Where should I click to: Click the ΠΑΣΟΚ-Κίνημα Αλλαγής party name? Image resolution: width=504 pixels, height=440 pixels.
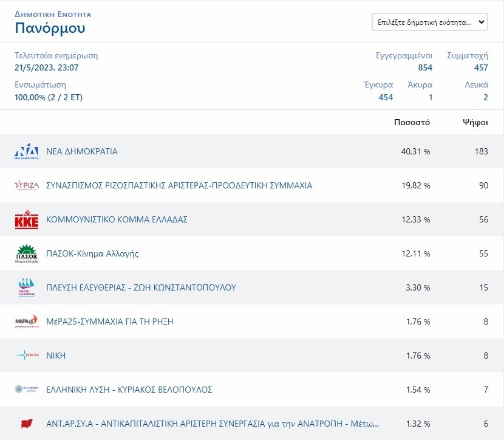click(92, 253)
